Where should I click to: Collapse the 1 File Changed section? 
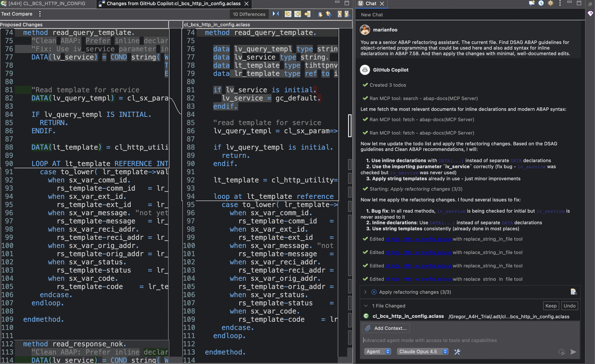(x=366, y=306)
